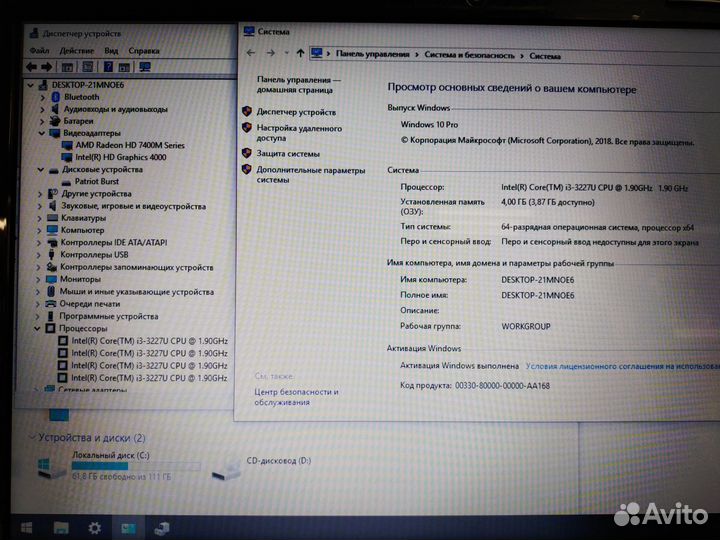Go to Панель управления breadcrumb
This screenshot has height=540, width=720.
coord(372,54)
